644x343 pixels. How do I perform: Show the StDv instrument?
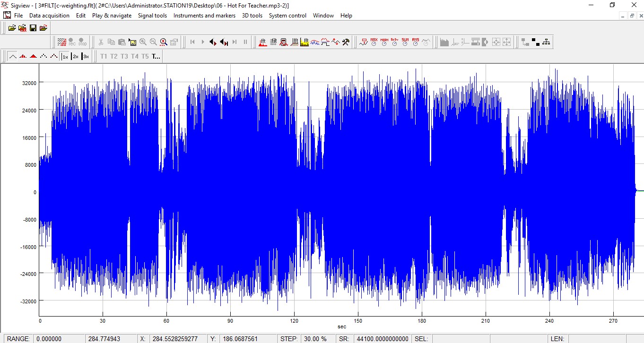click(x=395, y=42)
